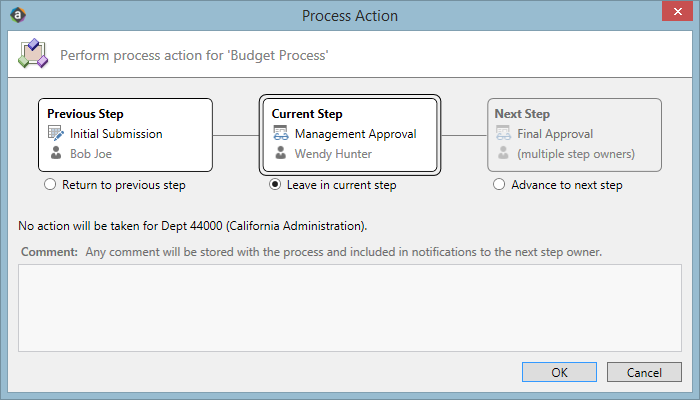Select Advance to next step option
Screen dimensions: 700x400
click(499, 185)
